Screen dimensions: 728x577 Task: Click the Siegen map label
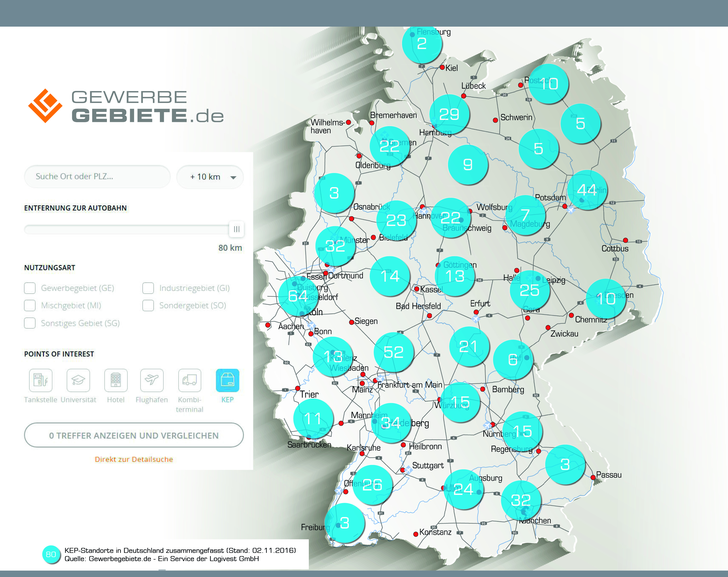click(x=366, y=321)
